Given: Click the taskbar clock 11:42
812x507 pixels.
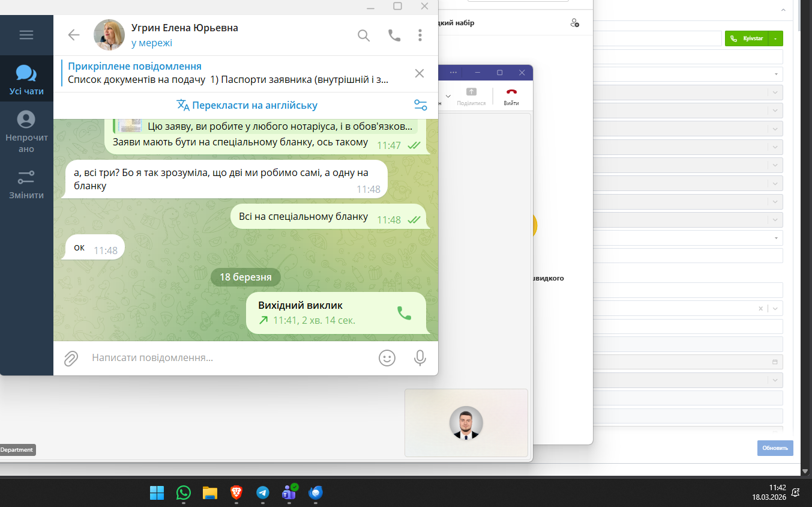Looking at the screenshot, I should (x=777, y=488).
